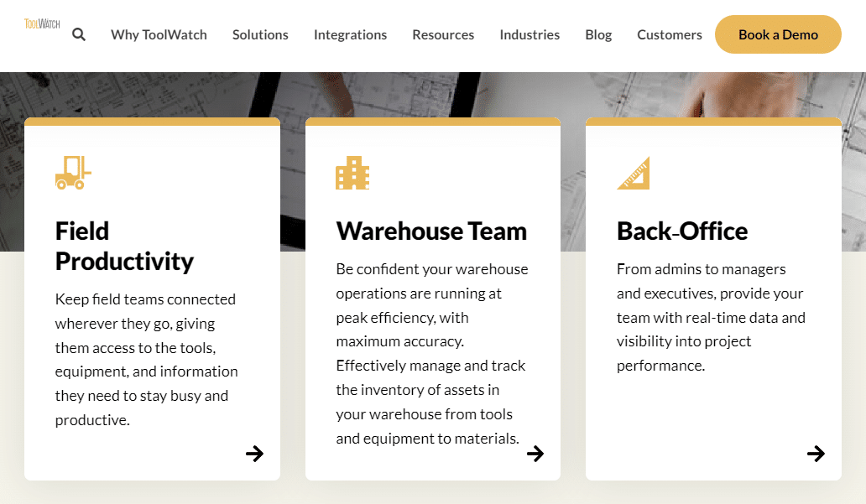
Task: Expand the Integrations nav item
Action: pos(350,34)
